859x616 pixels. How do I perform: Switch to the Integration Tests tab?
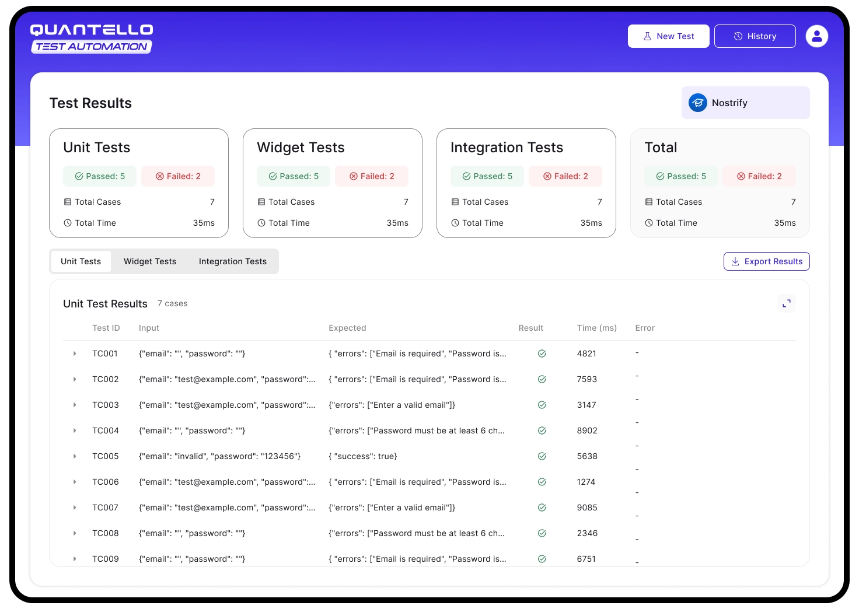coord(233,261)
